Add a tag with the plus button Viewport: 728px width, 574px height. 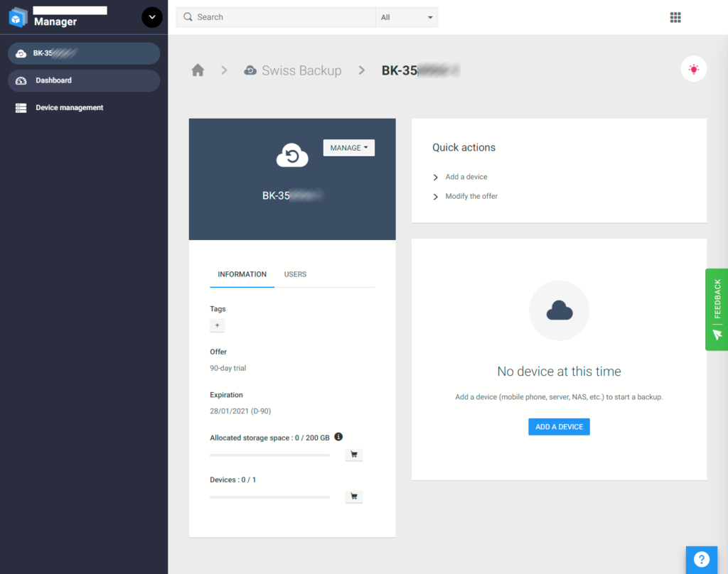[x=218, y=325]
